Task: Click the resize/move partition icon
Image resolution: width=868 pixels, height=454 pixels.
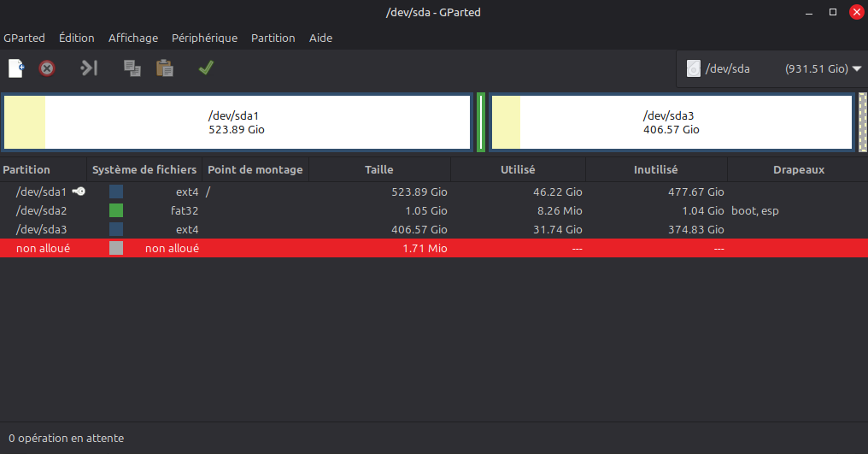Action: tap(89, 68)
